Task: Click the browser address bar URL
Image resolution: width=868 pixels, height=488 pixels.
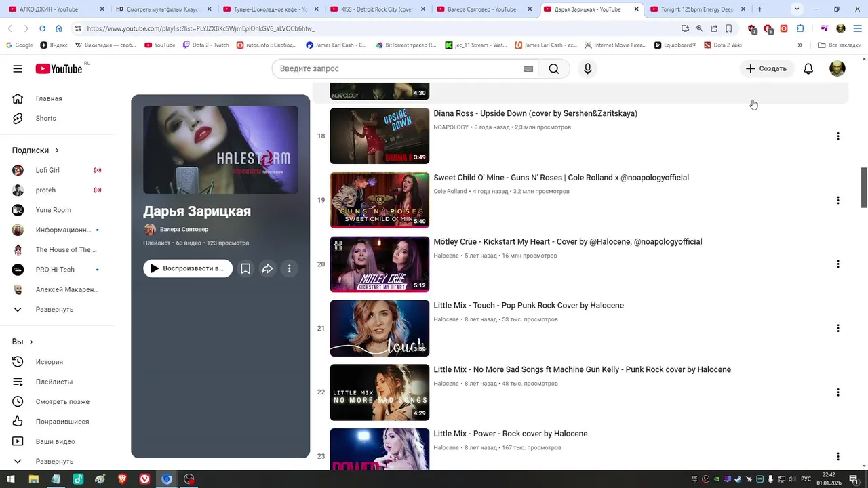Action: coord(201,28)
